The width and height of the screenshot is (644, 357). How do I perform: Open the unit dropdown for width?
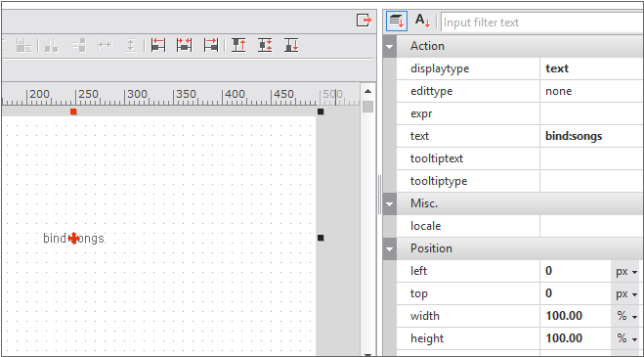pyautogui.click(x=626, y=316)
